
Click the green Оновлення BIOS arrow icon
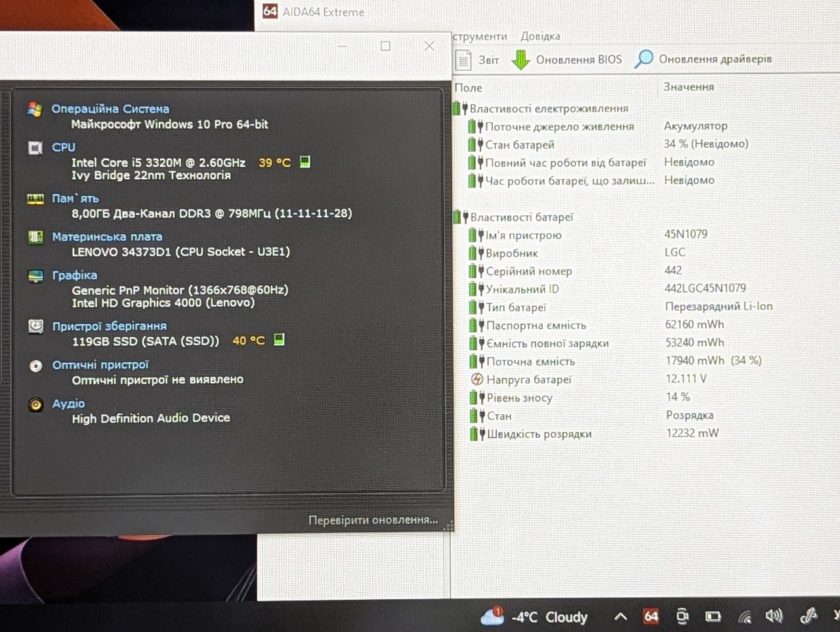[x=520, y=60]
